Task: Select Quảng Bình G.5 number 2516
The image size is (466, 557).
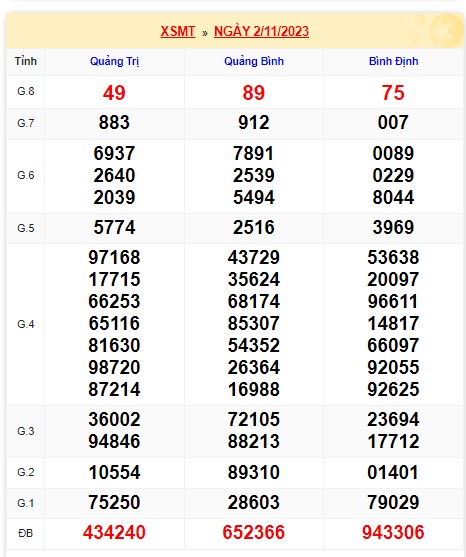Action: pos(254,227)
